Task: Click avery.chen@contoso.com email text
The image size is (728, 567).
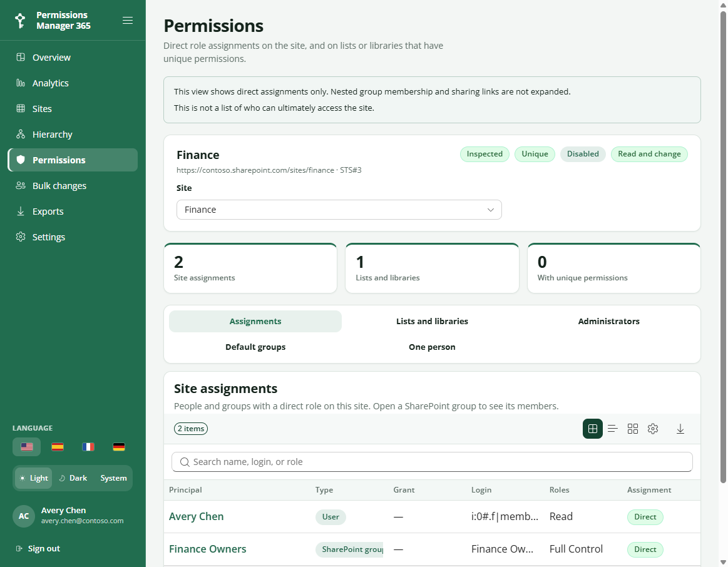Action: (82, 521)
